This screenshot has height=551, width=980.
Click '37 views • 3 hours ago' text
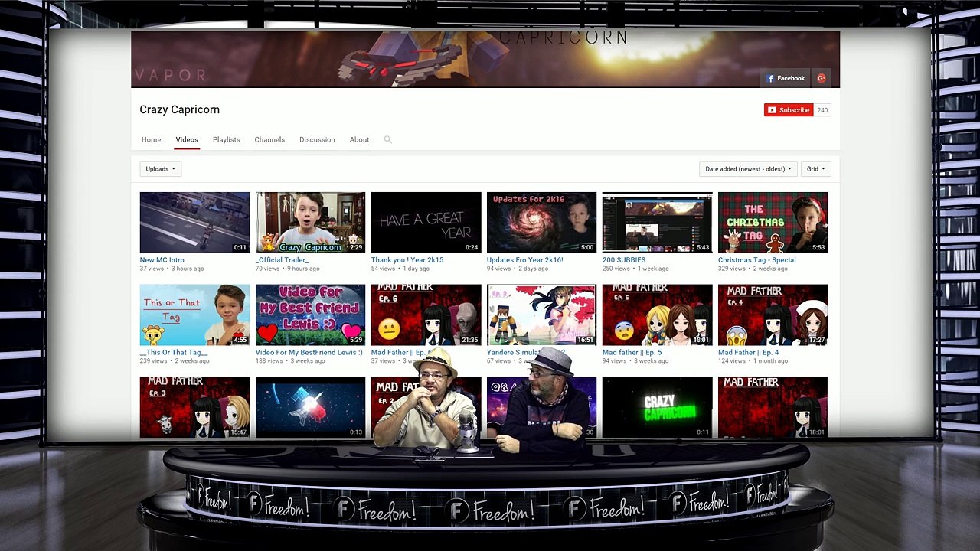[171, 269]
